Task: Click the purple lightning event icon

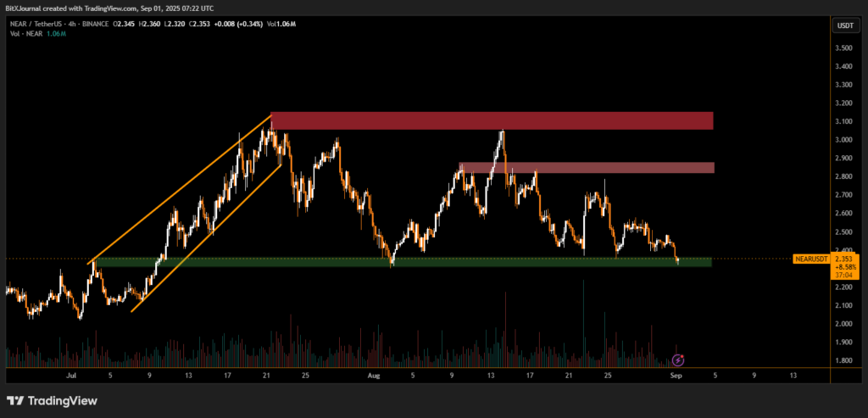Action: tap(677, 360)
